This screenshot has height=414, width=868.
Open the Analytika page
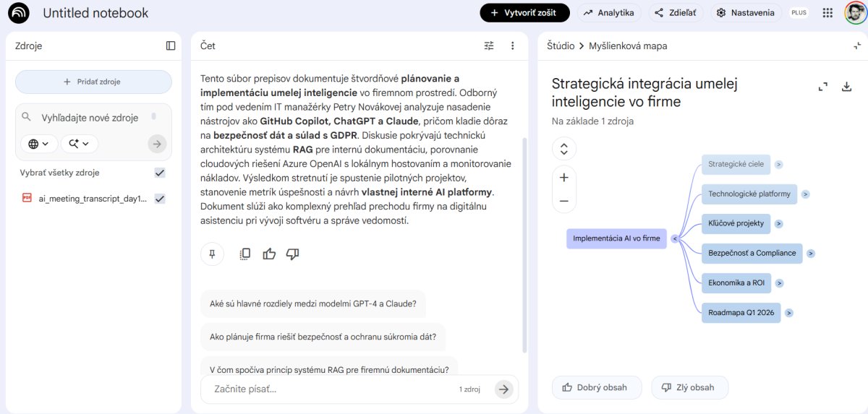click(x=608, y=13)
